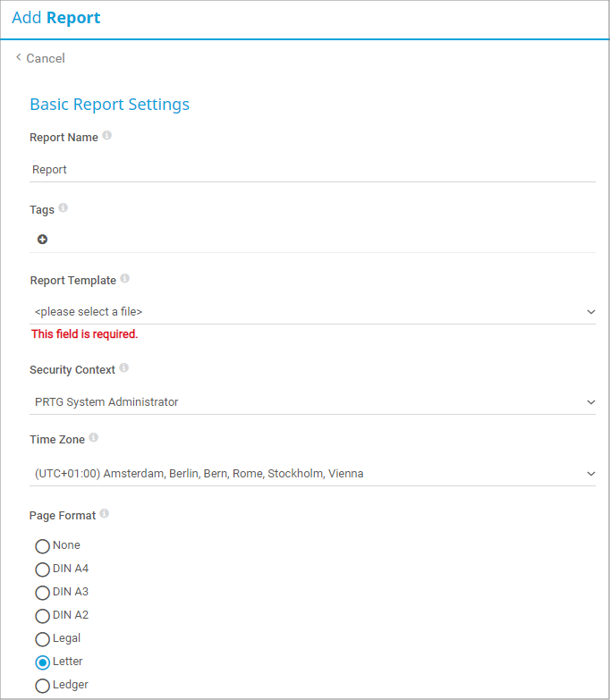This screenshot has height=700, width=610.
Task: Choose the DIN A2 page format
Action: tap(42, 616)
